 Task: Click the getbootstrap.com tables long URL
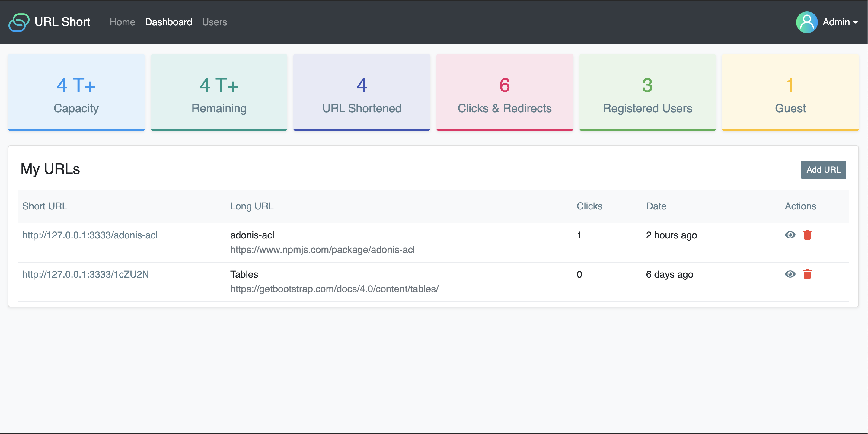(x=334, y=289)
